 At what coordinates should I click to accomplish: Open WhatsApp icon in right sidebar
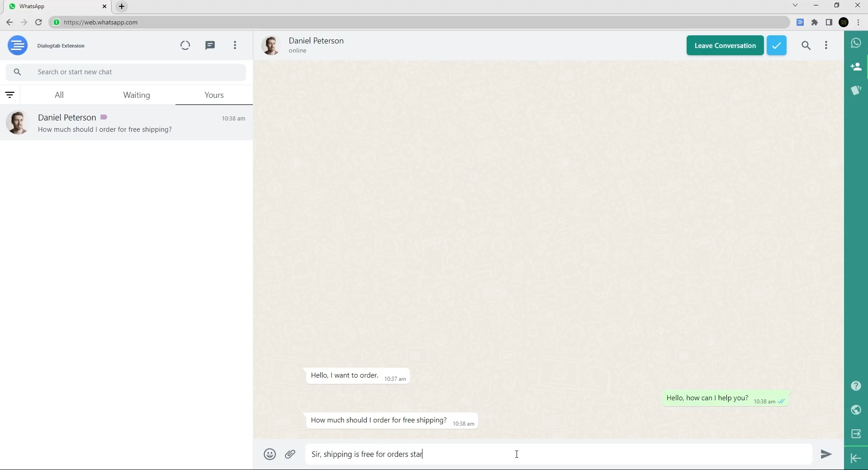click(856, 43)
